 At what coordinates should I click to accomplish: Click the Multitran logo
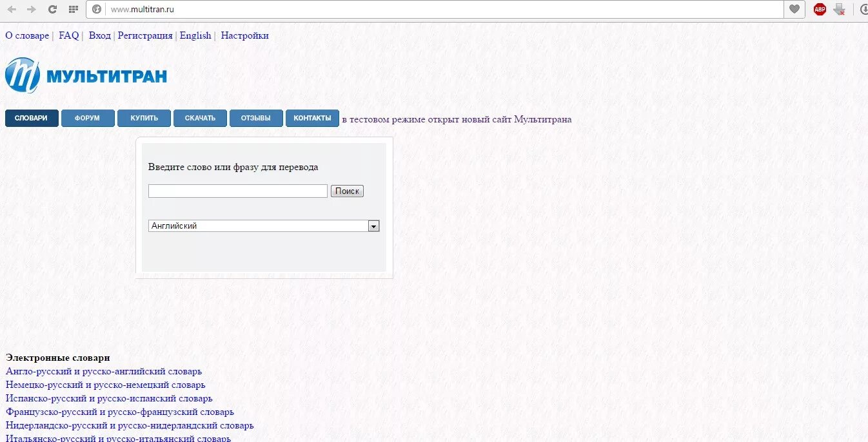click(86, 75)
